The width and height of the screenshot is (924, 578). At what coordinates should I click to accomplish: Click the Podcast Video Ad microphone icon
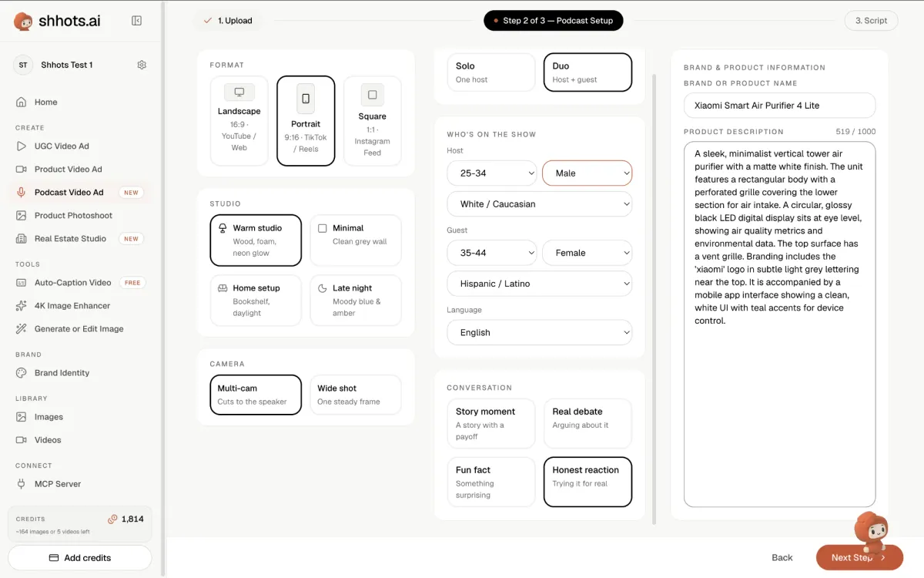tap(22, 192)
